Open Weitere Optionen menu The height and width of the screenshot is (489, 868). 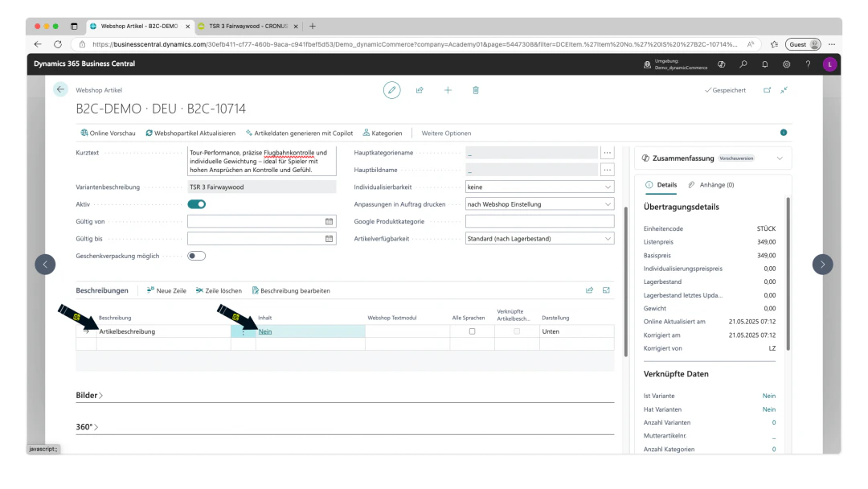[x=446, y=133]
